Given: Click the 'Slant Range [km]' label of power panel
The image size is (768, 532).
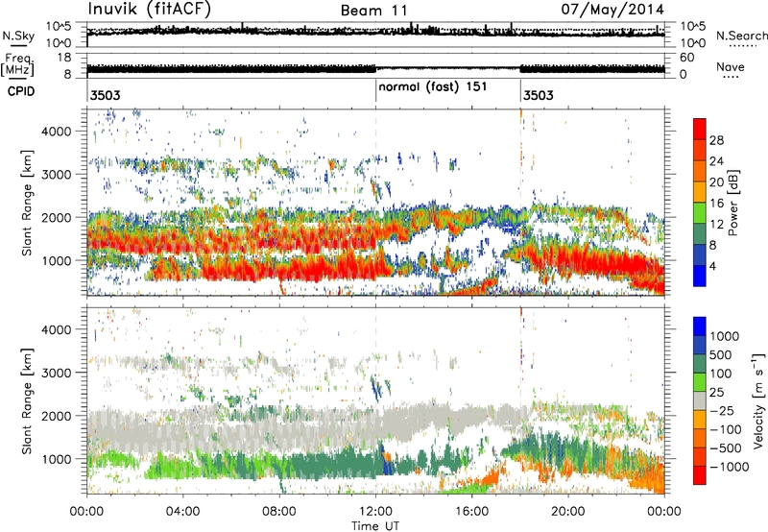Looking at the screenshot, I should (x=27, y=203).
